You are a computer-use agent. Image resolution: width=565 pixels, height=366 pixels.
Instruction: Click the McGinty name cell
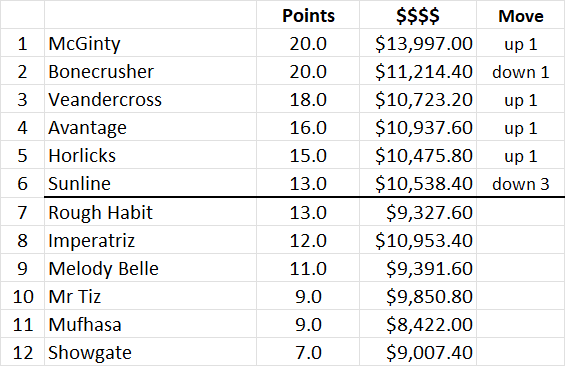tap(150, 43)
